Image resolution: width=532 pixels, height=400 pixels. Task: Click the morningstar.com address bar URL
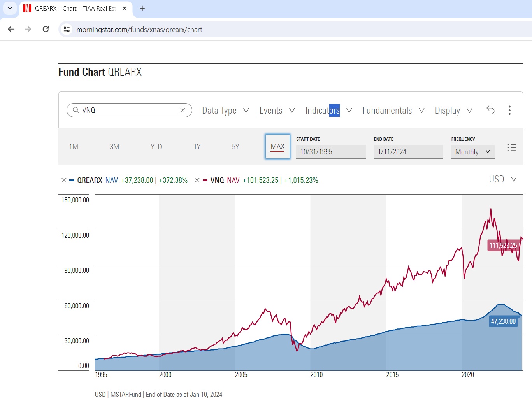coord(139,30)
